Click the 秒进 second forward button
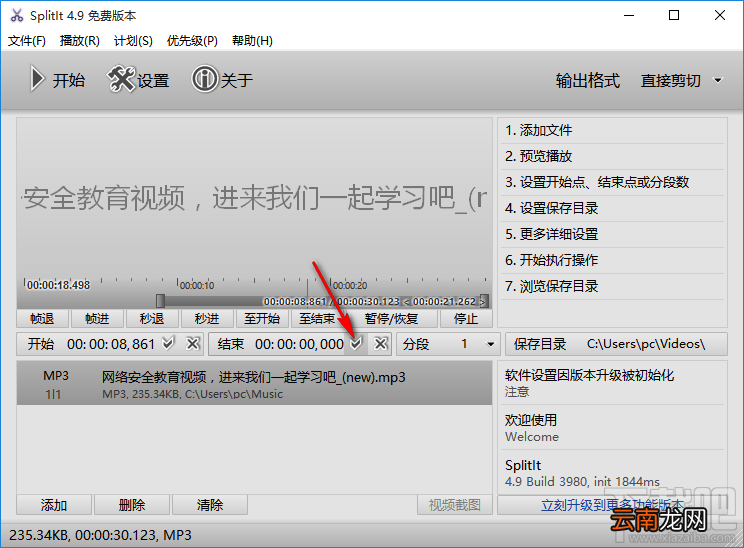Viewport: 744px width, 548px height. click(x=207, y=318)
